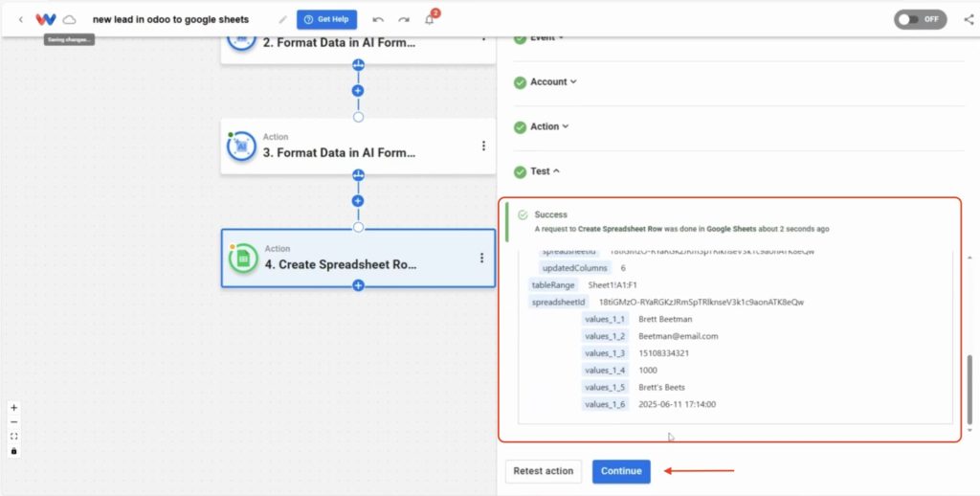Click the Sheet1!A1:F1 value
The width and height of the screenshot is (980, 496).
[x=612, y=284]
